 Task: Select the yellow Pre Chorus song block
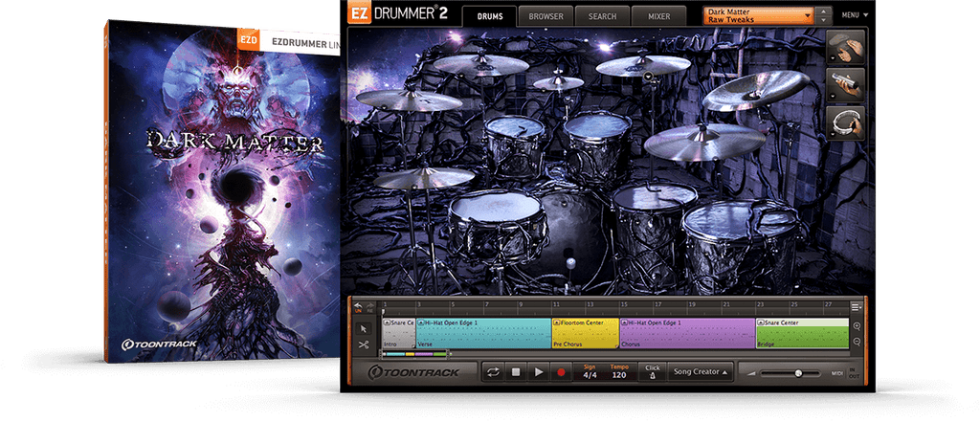tap(586, 333)
